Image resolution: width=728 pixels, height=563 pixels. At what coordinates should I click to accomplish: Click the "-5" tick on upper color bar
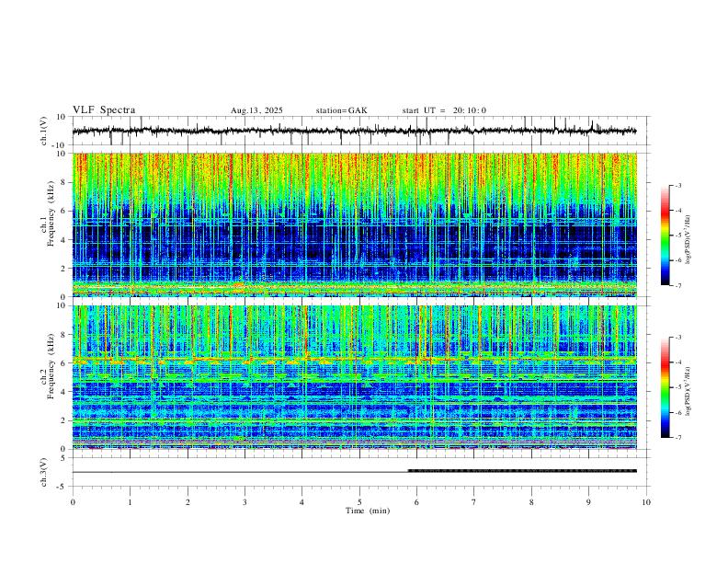pos(678,236)
